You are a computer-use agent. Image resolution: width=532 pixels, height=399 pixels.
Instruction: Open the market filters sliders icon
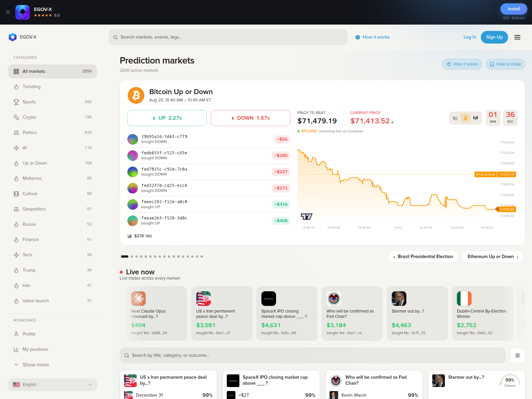tap(518, 355)
